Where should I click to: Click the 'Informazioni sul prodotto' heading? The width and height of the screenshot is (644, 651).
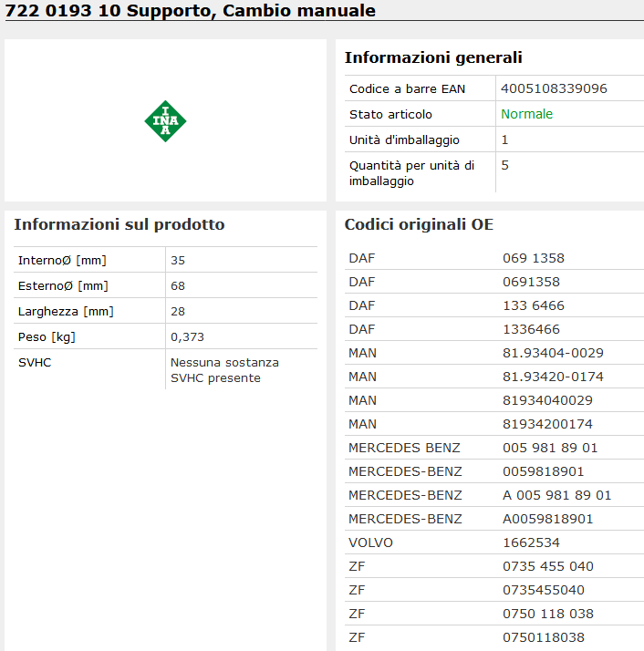119,224
